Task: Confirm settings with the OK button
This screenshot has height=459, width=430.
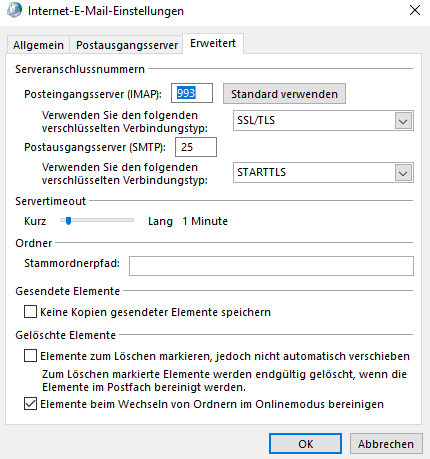Action: pos(305,444)
